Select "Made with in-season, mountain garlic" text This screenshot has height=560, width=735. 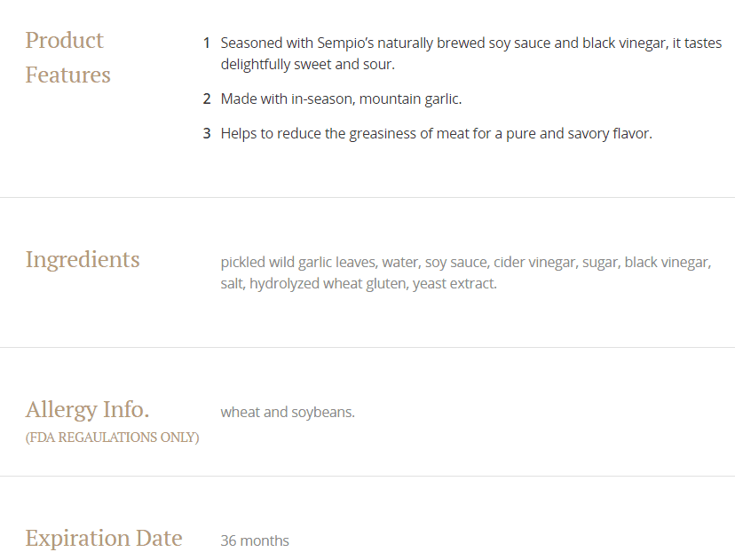point(341,99)
